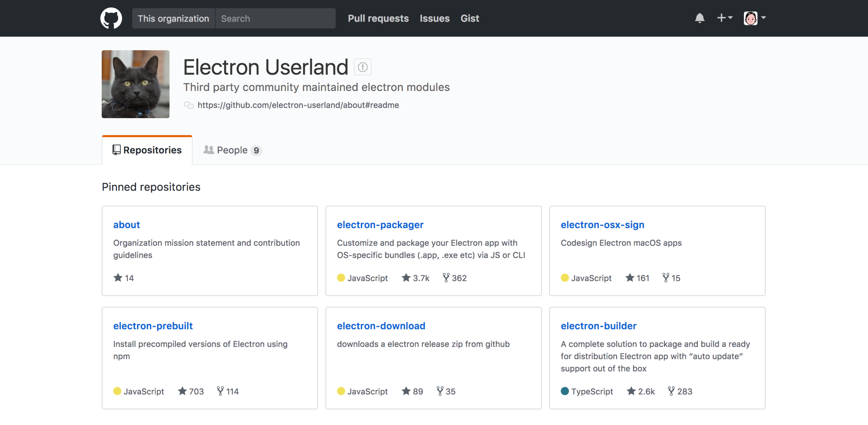Open Pull requests in top navigation
The image size is (868, 425).
378,18
